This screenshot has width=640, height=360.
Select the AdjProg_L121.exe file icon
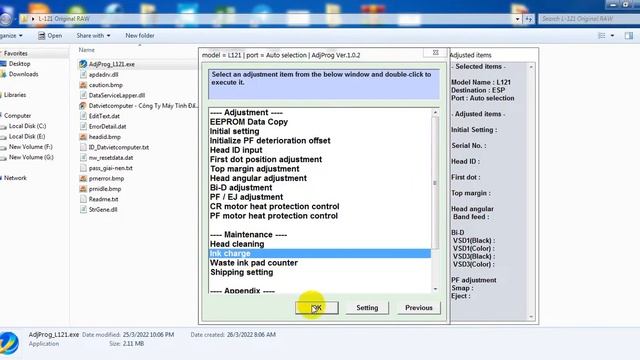point(83,64)
